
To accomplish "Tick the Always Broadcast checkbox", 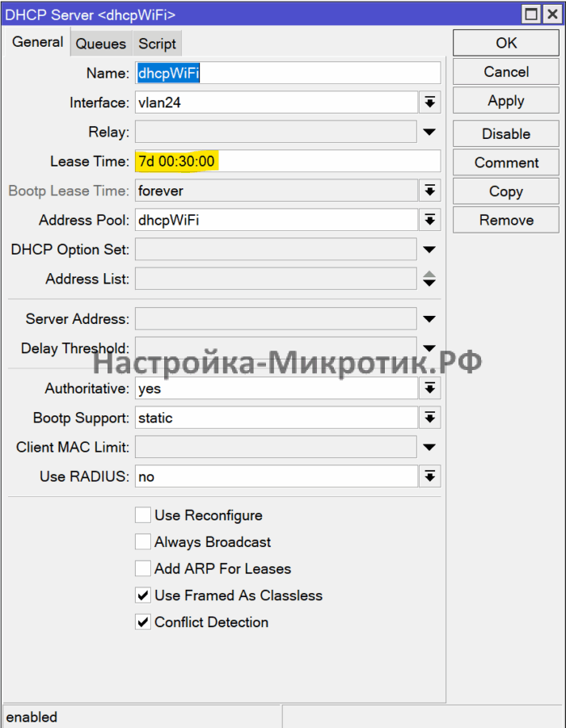I will point(143,542).
